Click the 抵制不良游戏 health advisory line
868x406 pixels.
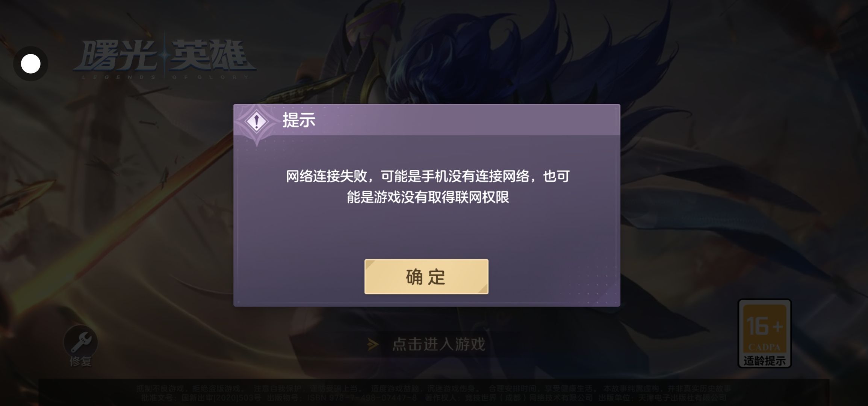pos(434,388)
